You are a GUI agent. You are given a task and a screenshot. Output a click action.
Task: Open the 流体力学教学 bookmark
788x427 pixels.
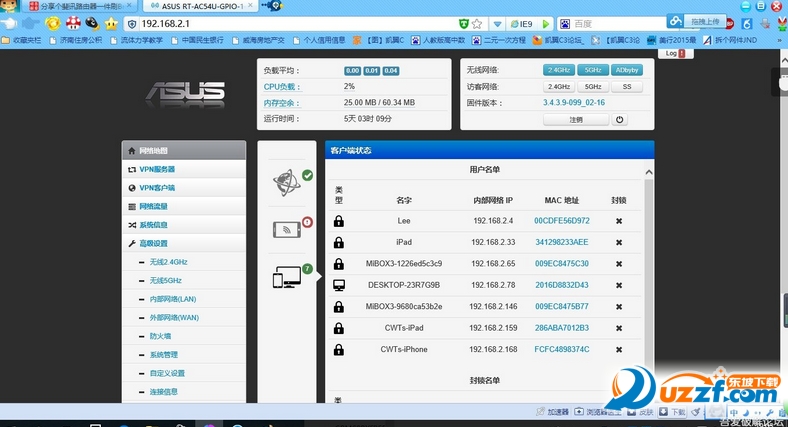tap(136, 40)
